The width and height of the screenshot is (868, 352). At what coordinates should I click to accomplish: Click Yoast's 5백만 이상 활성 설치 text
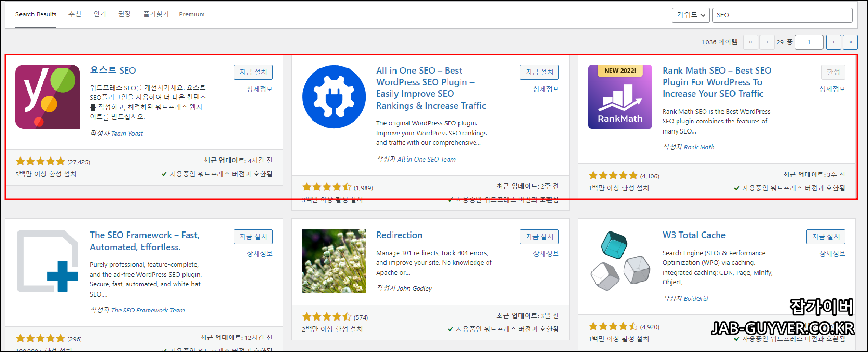[x=46, y=174]
